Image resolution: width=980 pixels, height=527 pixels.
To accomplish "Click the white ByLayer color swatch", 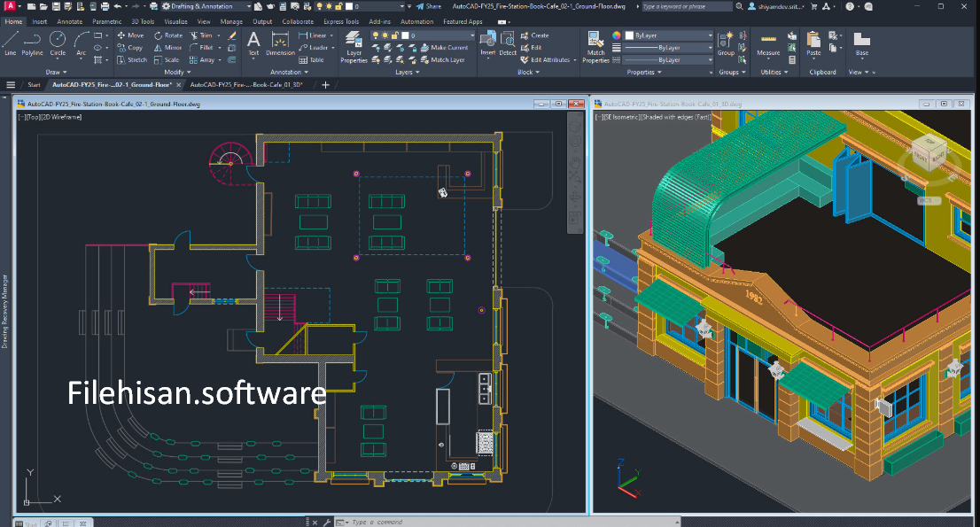I will tap(629, 35).
